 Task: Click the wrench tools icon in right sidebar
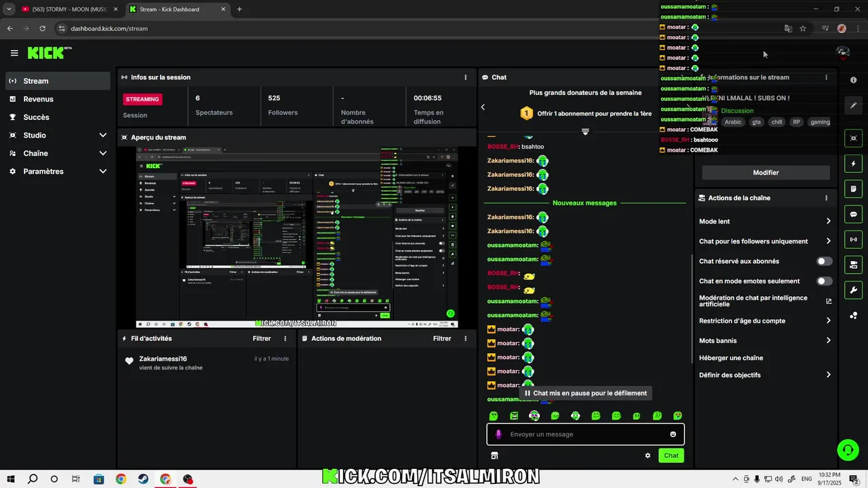pyautogui.click(x=853, y=290)
